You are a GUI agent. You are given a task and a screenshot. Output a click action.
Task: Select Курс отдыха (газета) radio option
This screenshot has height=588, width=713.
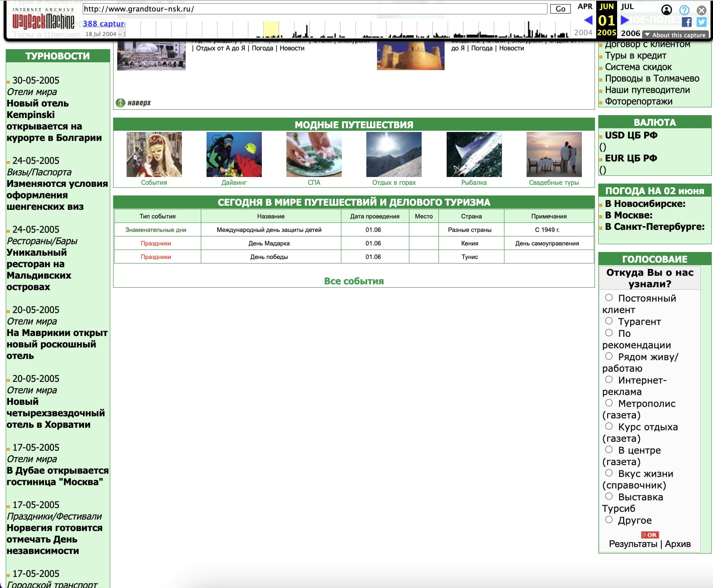coord(609,426)
